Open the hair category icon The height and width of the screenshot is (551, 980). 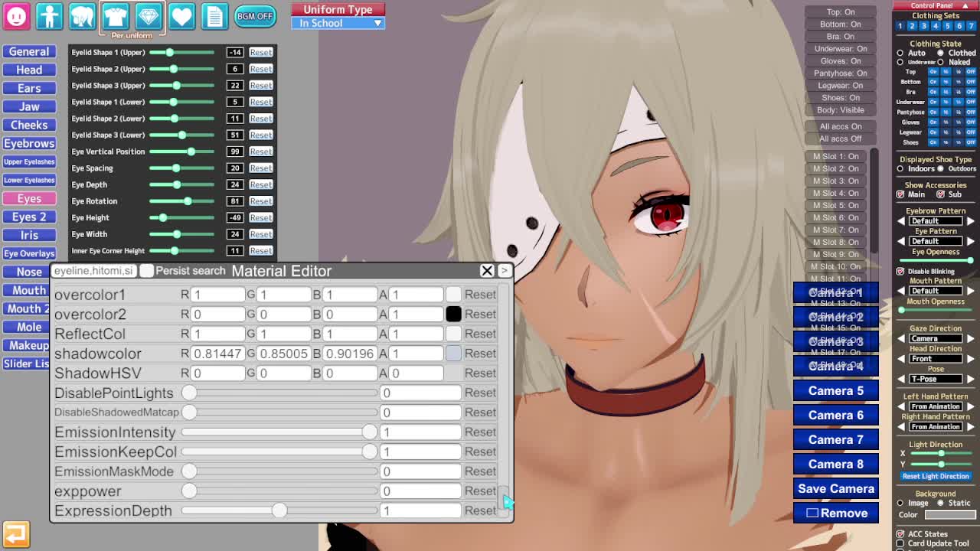click(x=82, y=15)
